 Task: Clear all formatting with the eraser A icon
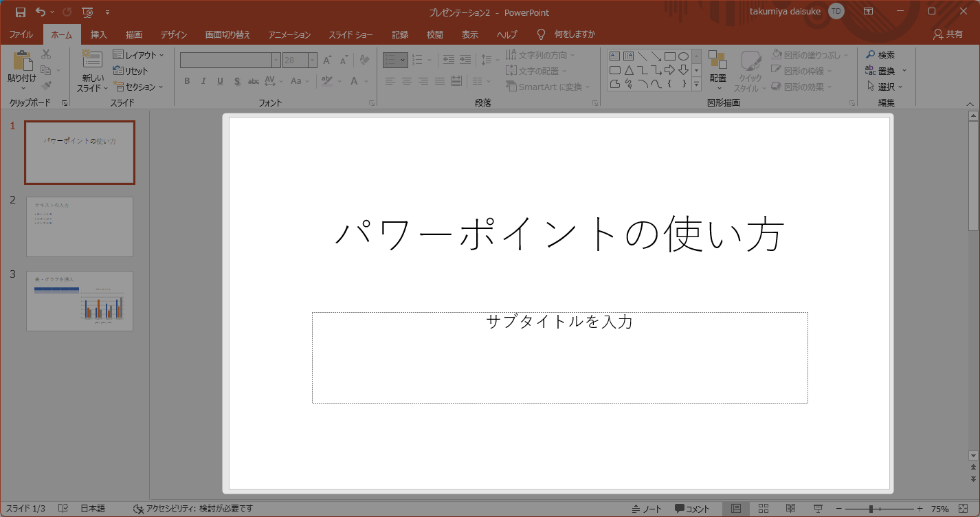[365, 60]
